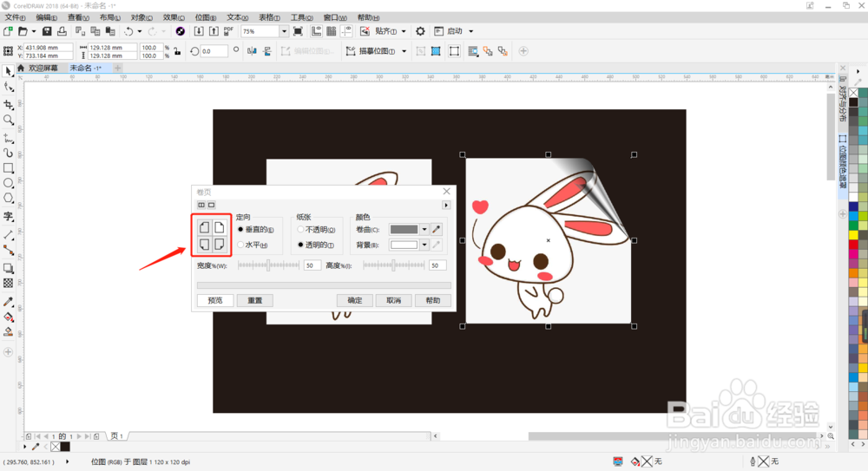Click 重置 reset button

(254, 300)
